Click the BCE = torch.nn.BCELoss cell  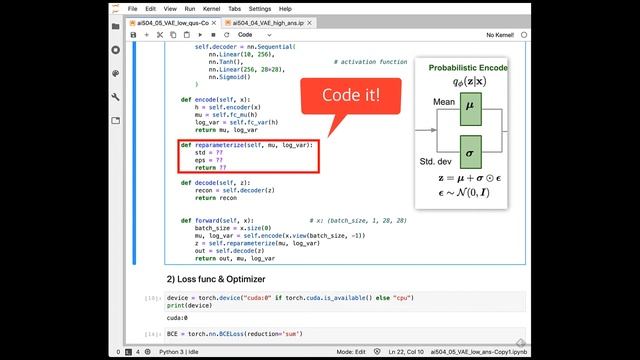tap(345, 334)
